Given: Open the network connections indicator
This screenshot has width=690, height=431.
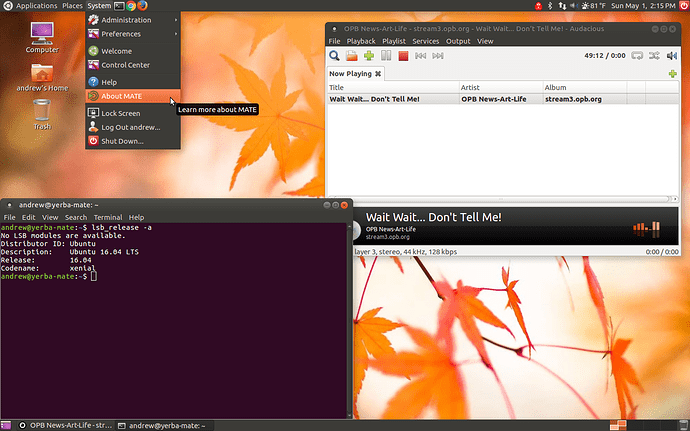Looking at the screenshot, I should click(562, 6).
